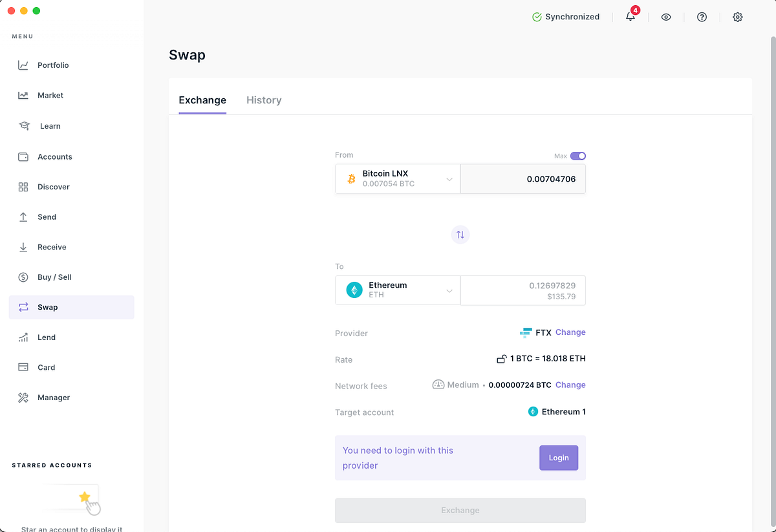Screen dimensions: 776x532
Task: Open the settings gear
Action: tap(737, 17)
